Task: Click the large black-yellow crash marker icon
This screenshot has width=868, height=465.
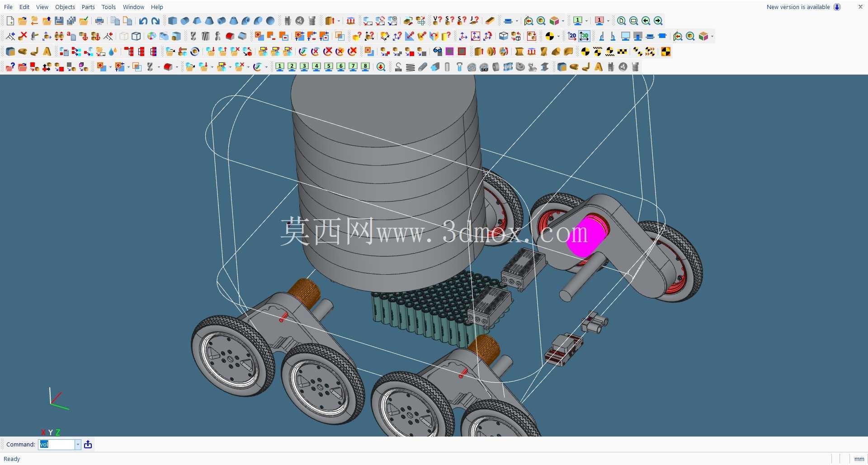Action: pos(665,52)
